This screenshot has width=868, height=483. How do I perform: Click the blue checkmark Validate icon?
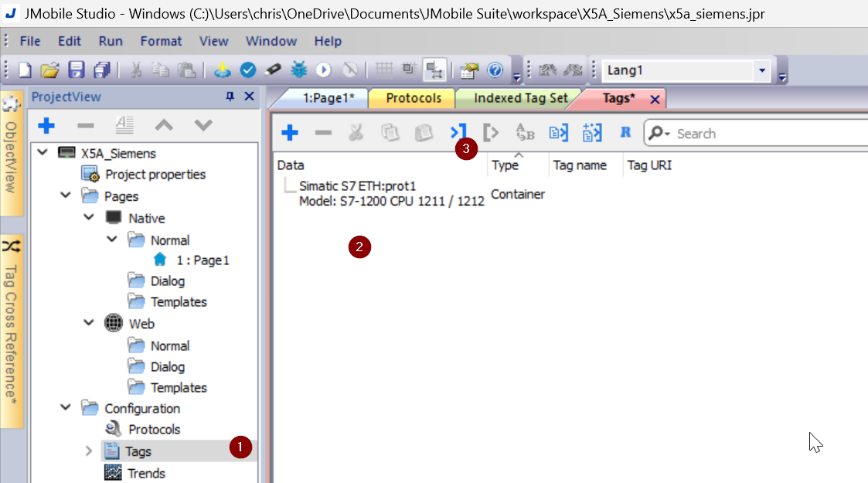(x=248, y=70)
